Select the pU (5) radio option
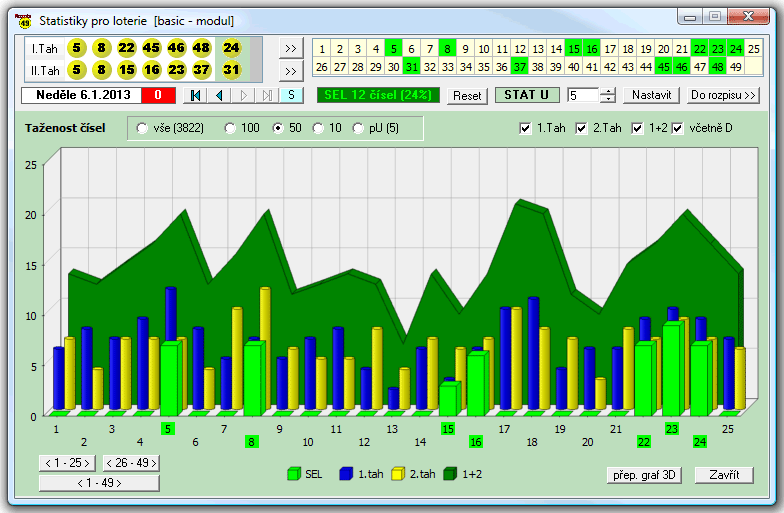784x513 pixels. click(359, 128)
